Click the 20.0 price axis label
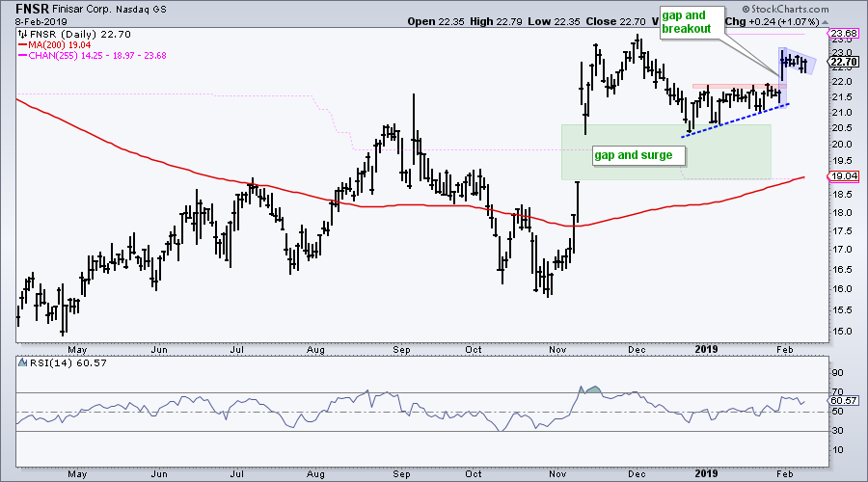The image size is (868, 482). coord(840,145)
